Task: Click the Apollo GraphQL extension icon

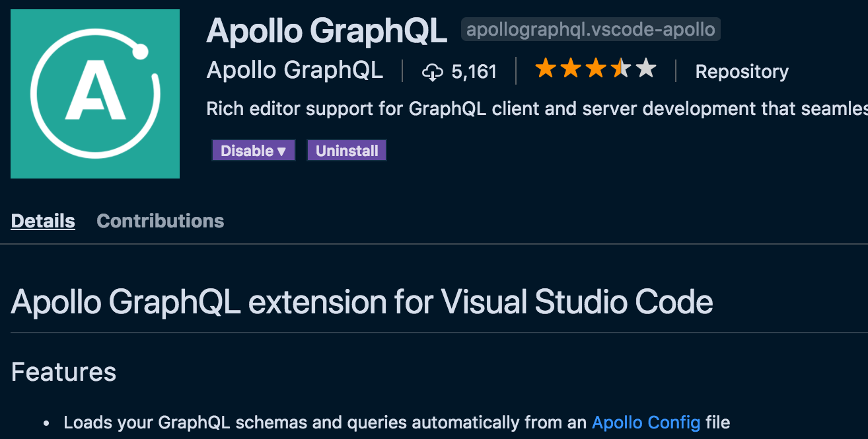Action: (x=94, y=93)
